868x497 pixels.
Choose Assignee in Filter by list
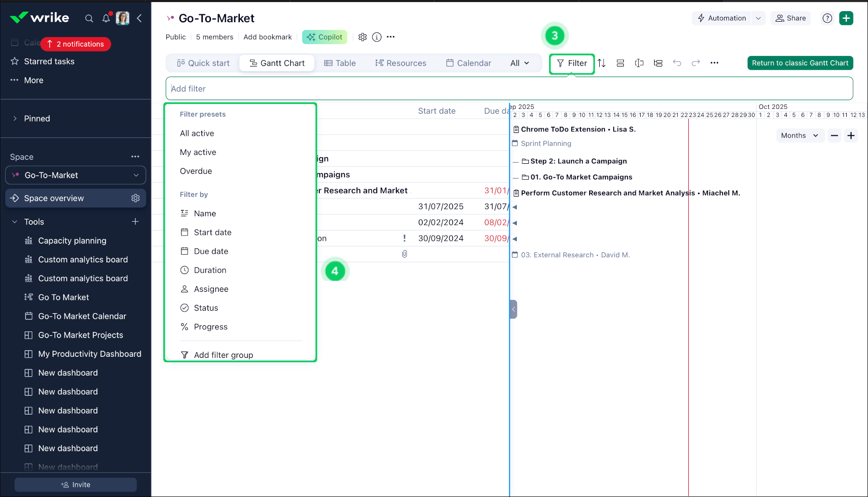coord(211,289)
